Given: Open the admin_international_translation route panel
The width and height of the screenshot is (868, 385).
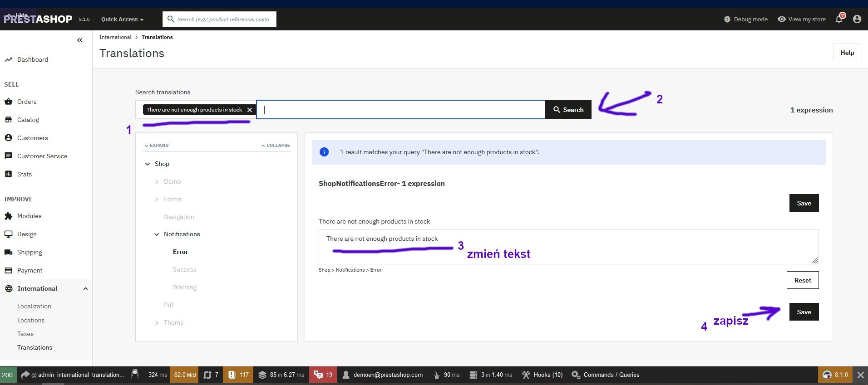Looking at the screenshot, I should pyautogui.click(x=73, y=375).
